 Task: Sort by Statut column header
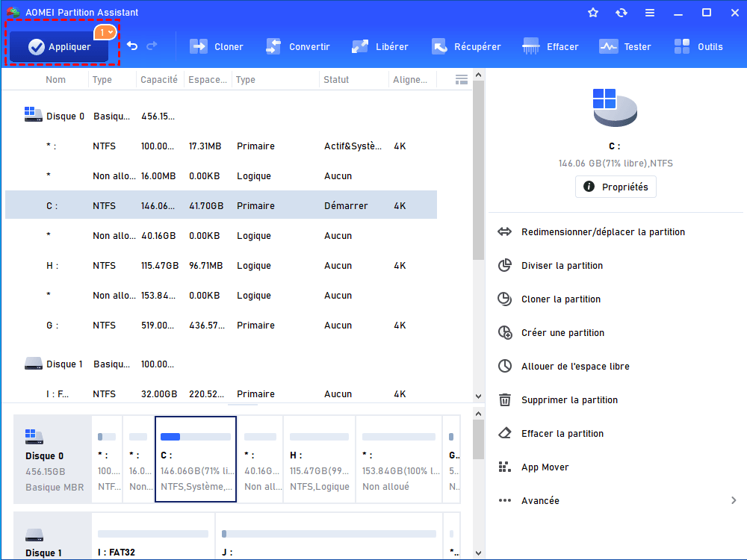[x=336, y=80]
